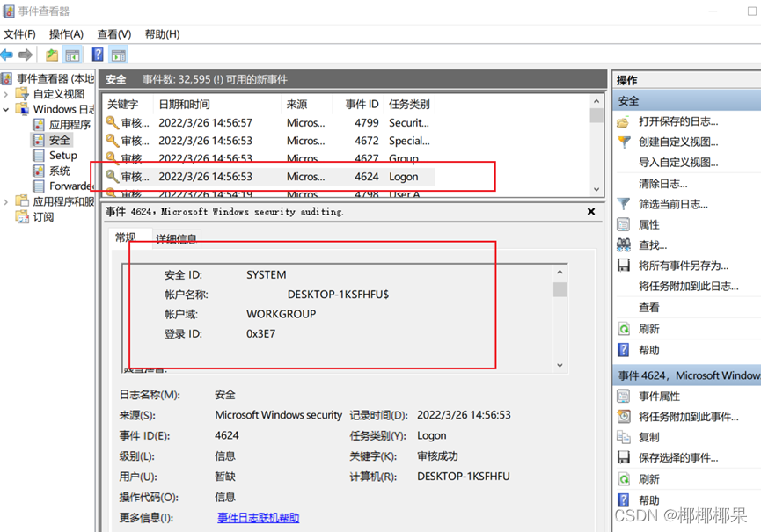Image resolution: width=761 pixels, height=532 pixels.
Task: Click 帮助 in the 安全 actions section
Action: (649, 350)
